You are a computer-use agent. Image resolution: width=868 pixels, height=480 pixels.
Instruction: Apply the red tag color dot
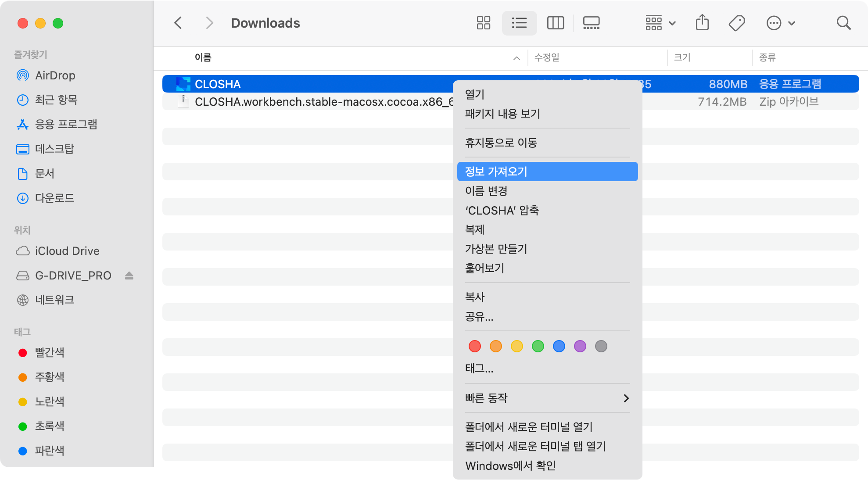pyautogui.click(x=474, y=346)
